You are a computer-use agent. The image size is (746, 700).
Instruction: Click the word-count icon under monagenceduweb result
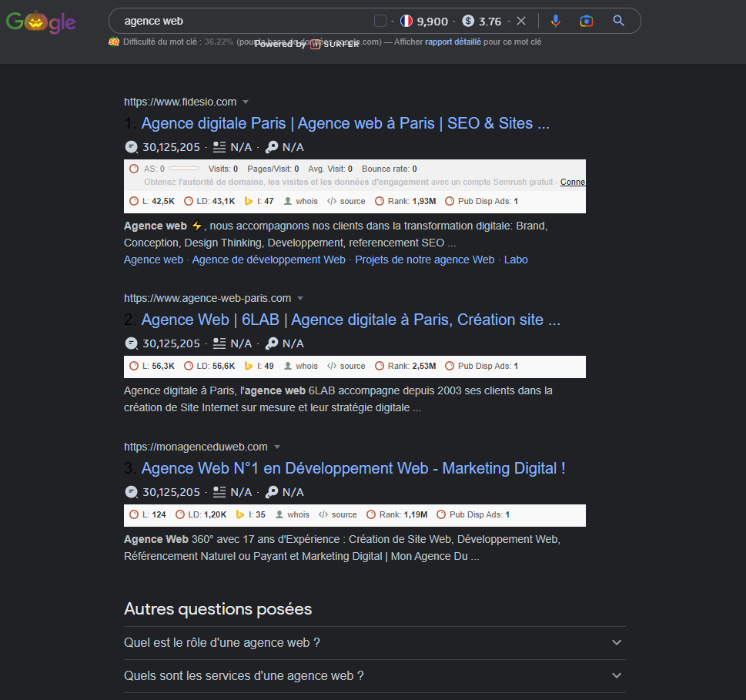click(x=219, y=492)
